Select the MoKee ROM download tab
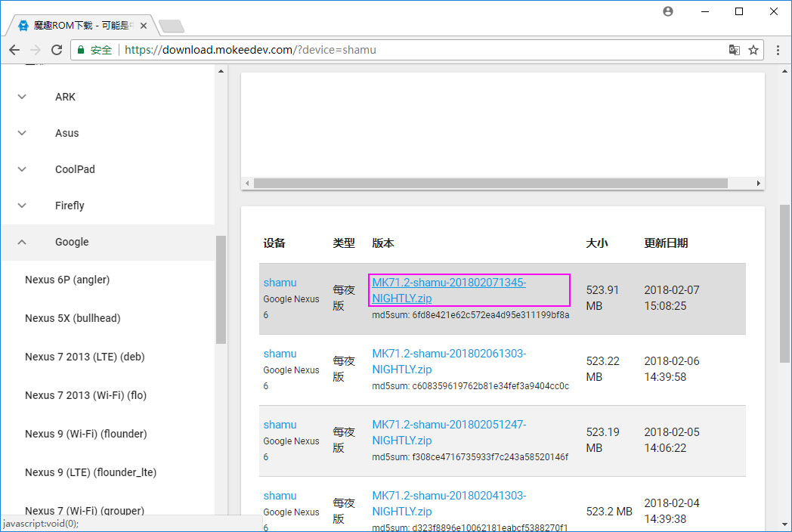The width and height of the screenshot is (792, 532). coord(81,25)
